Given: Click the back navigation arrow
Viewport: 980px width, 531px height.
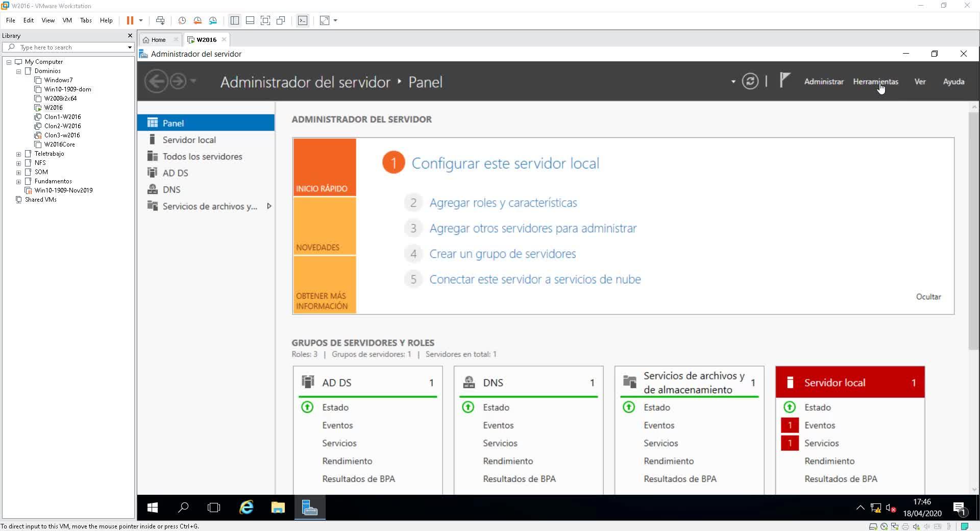Looking at the screenshot, I should click(156, 82).
